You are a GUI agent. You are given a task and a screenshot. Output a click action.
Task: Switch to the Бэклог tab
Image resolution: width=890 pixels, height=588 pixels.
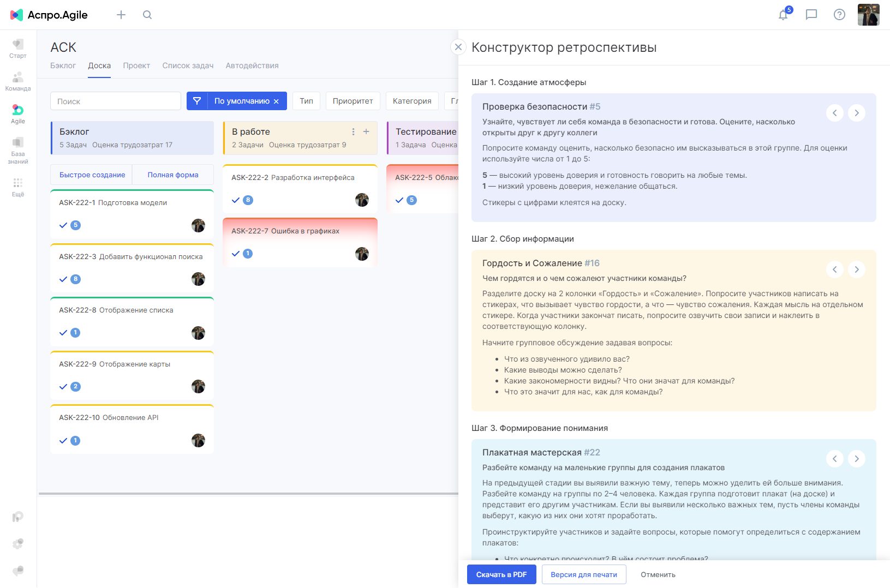click(63, 65)
